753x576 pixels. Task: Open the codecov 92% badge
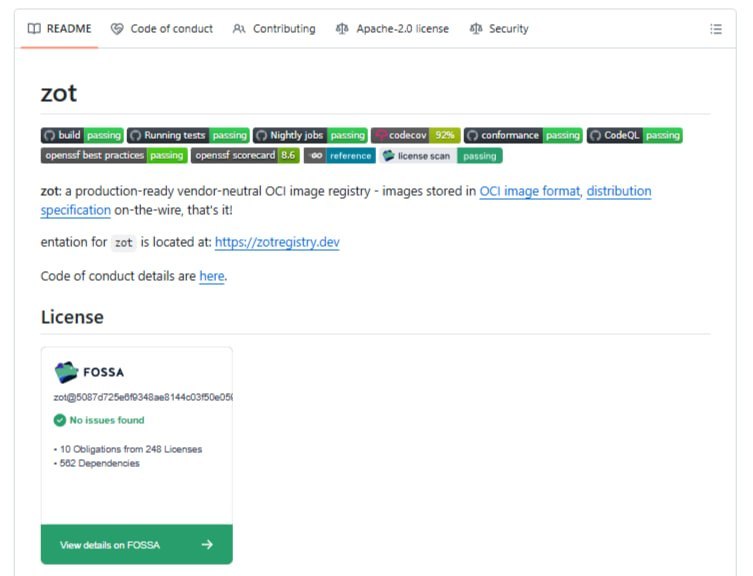(x=415, y=135)
